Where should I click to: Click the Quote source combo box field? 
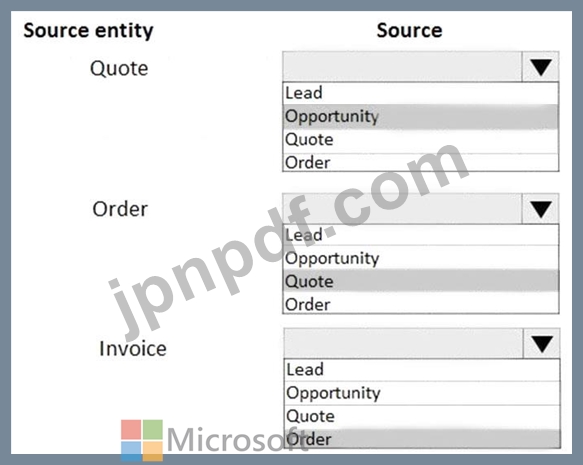pyautogui.click(x=402, y=67)
